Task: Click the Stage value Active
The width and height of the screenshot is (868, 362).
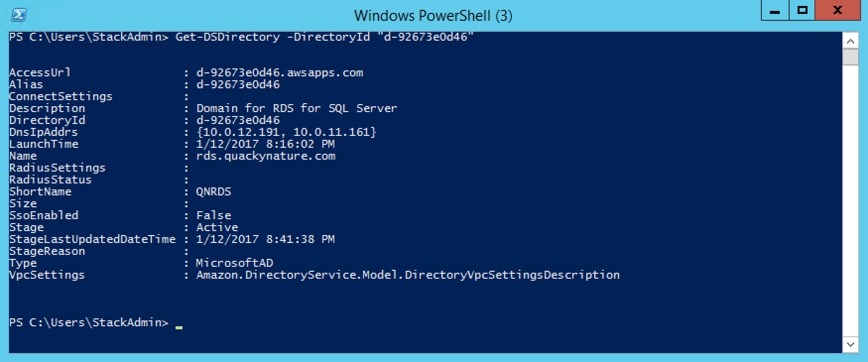Action: (x=217, y=227)
